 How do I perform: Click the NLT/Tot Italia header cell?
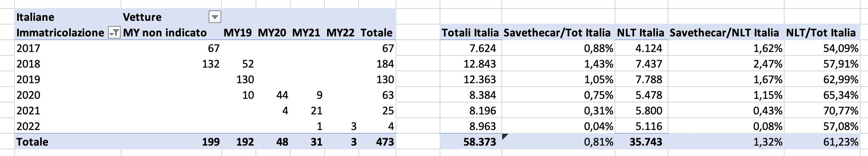(x=821, y=33)
